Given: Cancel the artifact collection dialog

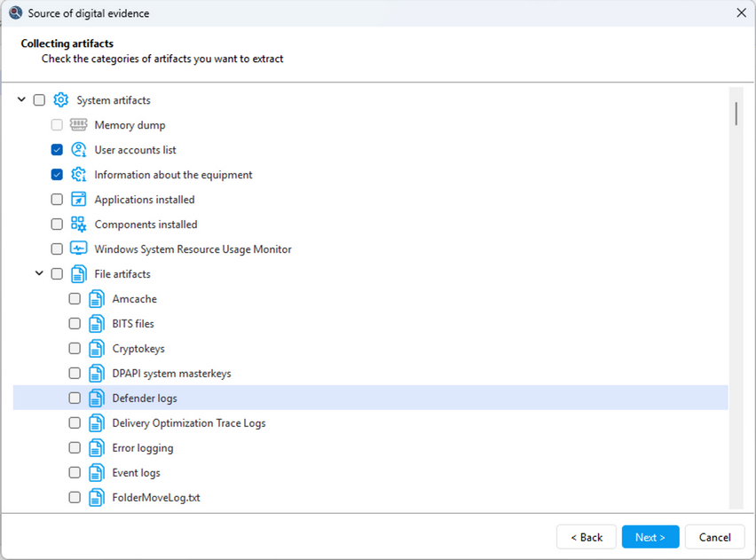Looking at the screenshot, I should 714,537.
